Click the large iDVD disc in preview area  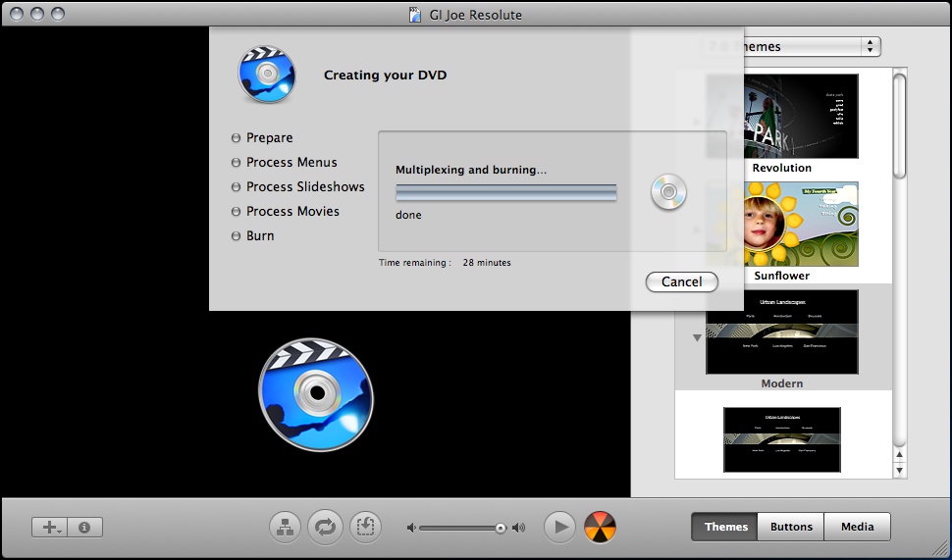[x=316, y=395]
